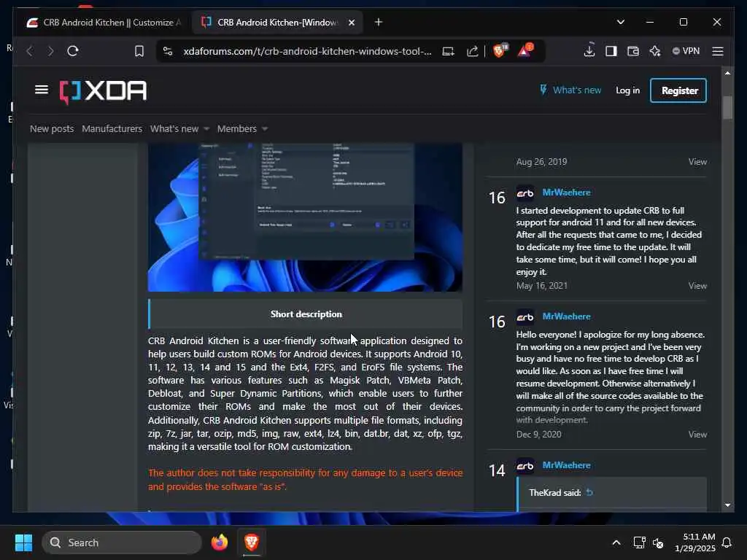
Task: Click the taskbar Search box
Action: coord(122,542)
